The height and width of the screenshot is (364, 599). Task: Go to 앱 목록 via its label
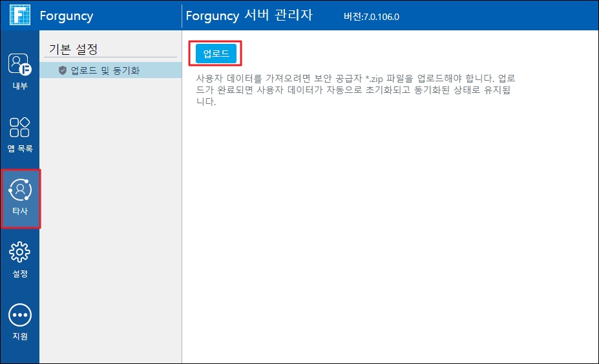19,148
